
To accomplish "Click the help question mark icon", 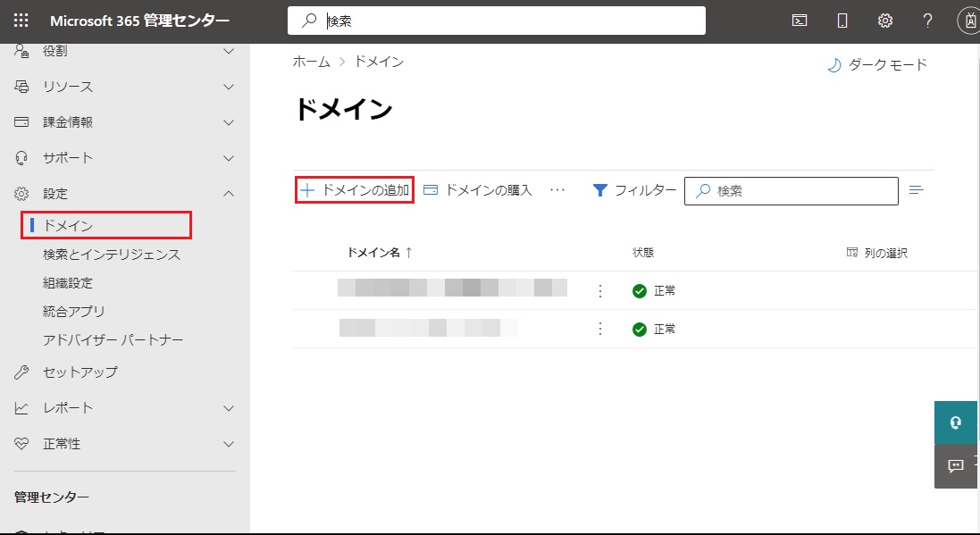I will pyautogui.click(x=928, y=21).
